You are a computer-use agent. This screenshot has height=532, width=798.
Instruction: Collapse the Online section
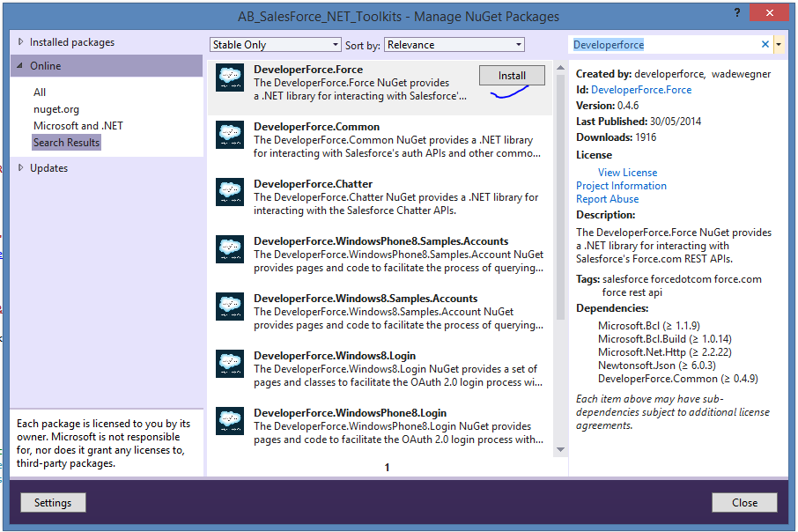tap(20, 66)
